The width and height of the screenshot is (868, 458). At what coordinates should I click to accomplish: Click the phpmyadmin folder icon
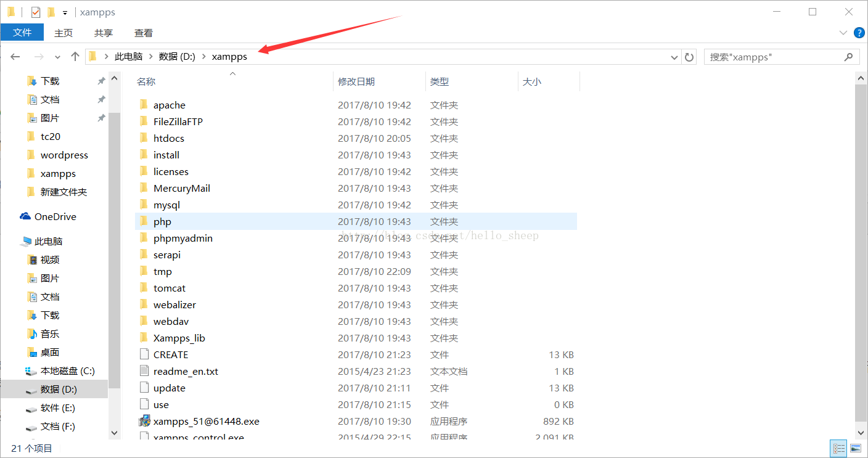(144, 238)
